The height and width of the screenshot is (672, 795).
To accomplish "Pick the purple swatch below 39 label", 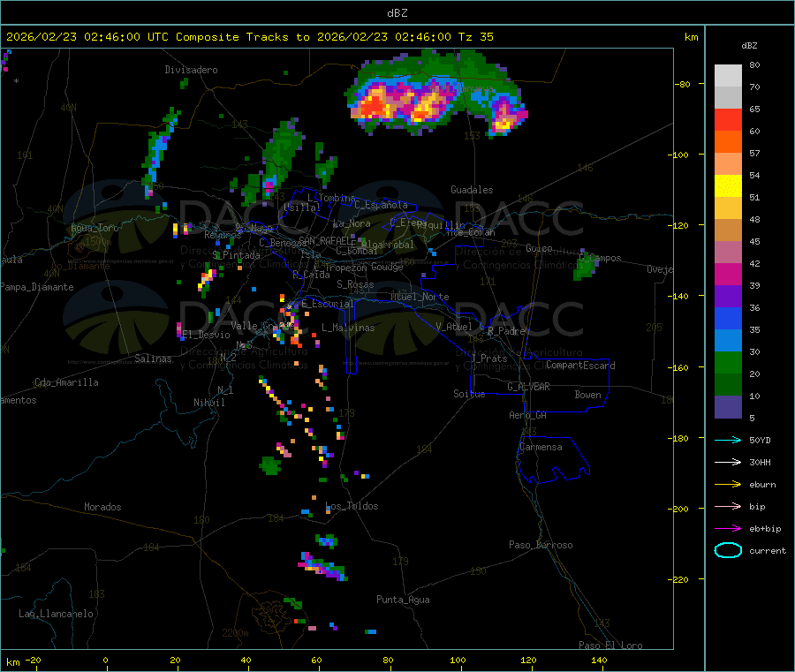I will click(x=728, y=297).
